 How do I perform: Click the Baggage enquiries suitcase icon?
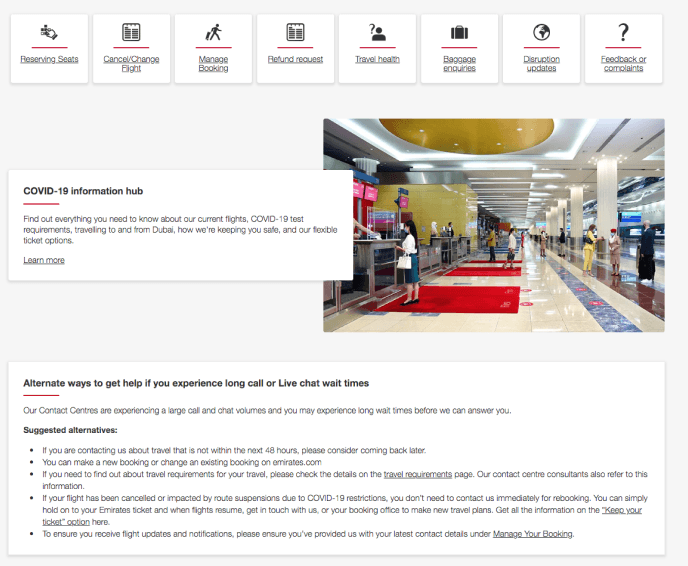click(459, 32)
